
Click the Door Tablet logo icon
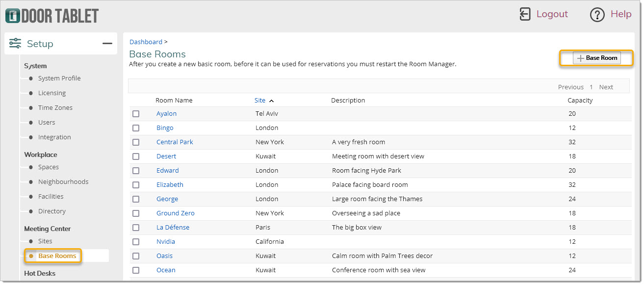point(12,16)
